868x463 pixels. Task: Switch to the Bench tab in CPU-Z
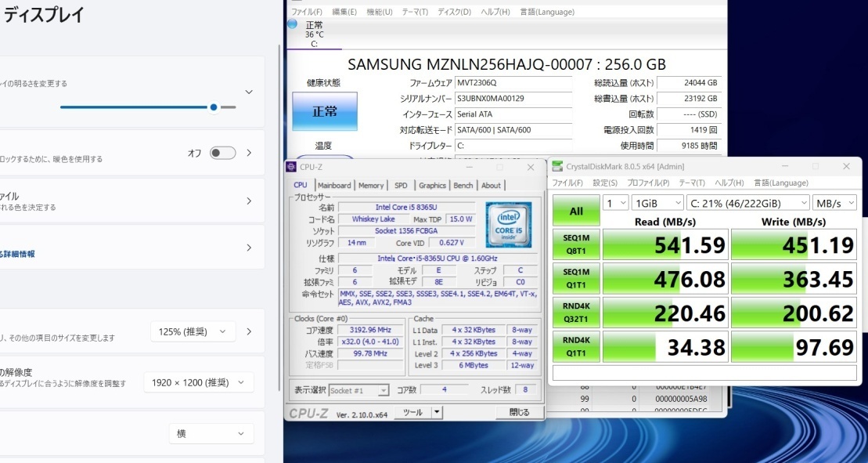tap(463, 185)
